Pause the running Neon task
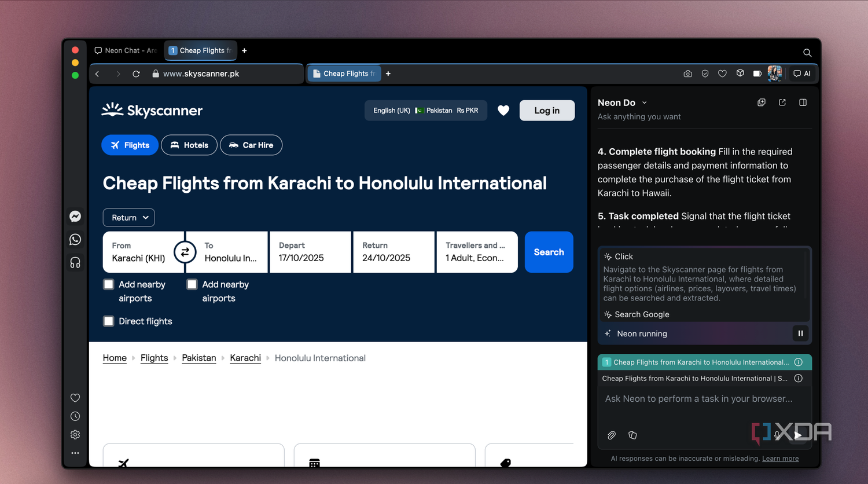The image size is (868, 484). point(800,333)
